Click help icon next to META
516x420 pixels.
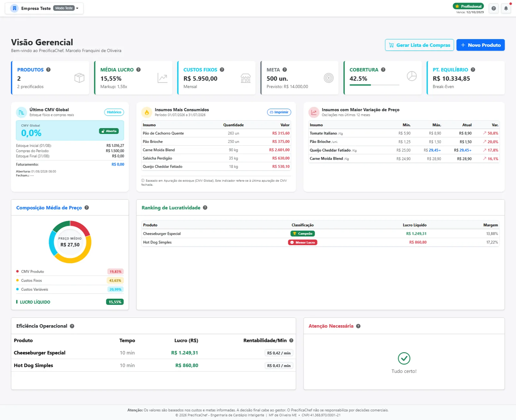285,70
